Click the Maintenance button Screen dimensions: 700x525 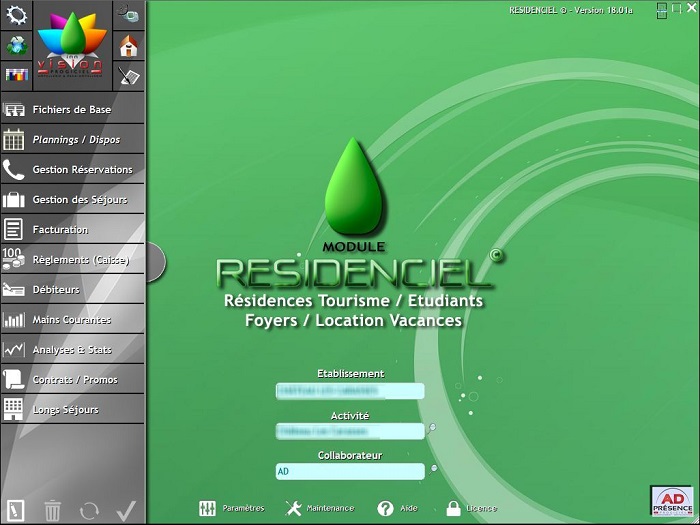(x=320, y=508)
